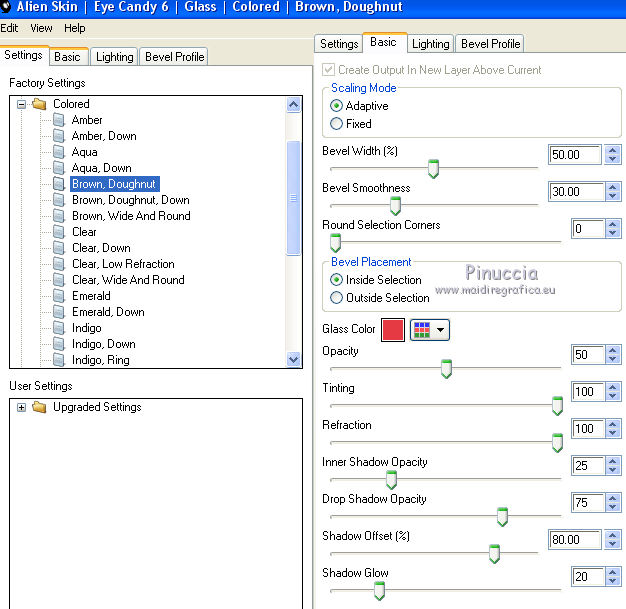Increase Bevel Width with up stepper
The image size is (626, 609).
click(x=613, y=150)
